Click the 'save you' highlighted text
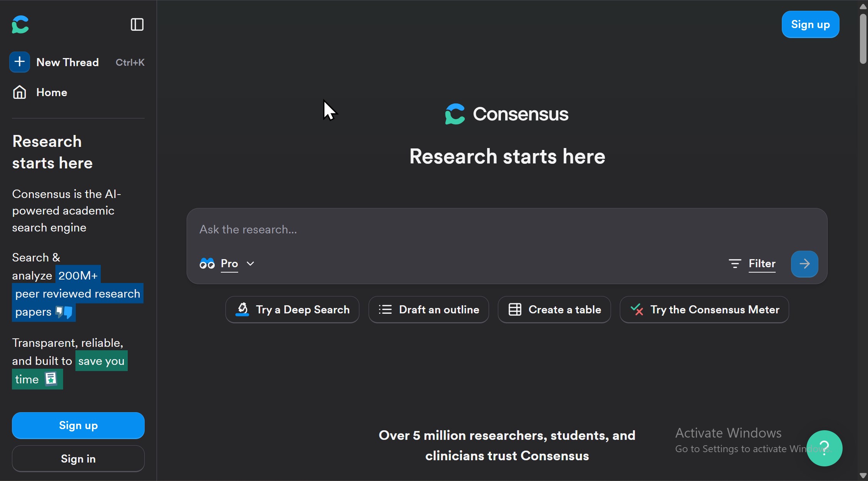Screen dimensions: 868x481 click(x=101, y=361)
